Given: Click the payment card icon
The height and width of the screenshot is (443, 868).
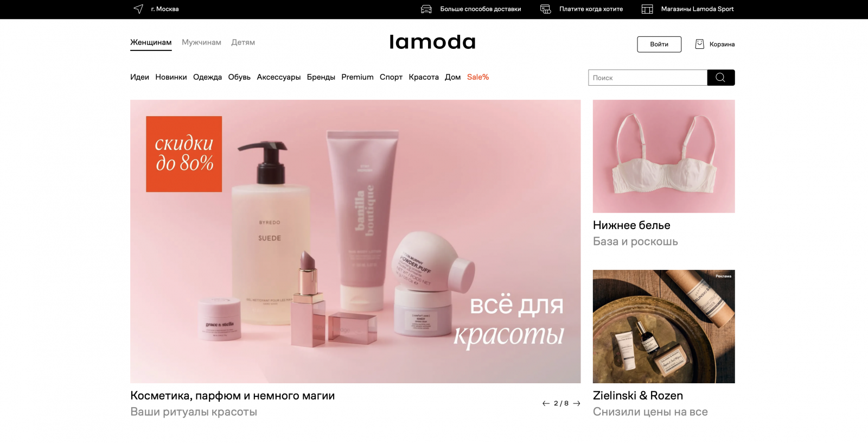Looking at the screenshot, I should pos(546,9).
